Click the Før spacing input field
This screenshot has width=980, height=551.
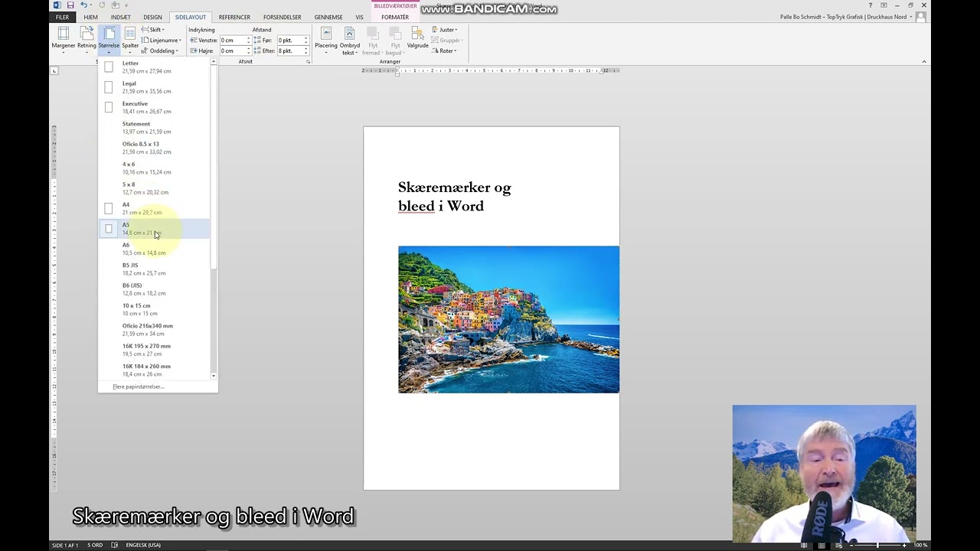tap(289, 41)
